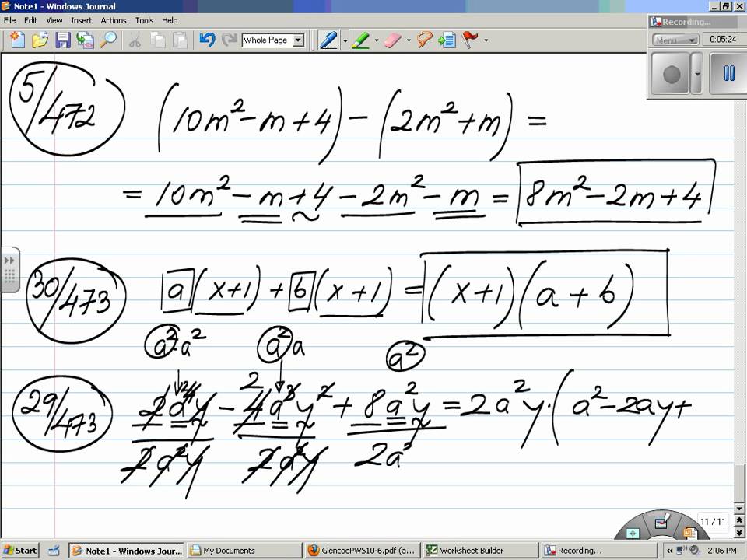Click the Insert/Remove Space tool
Viewport: 747px width, 560px height.
point(447,40)
